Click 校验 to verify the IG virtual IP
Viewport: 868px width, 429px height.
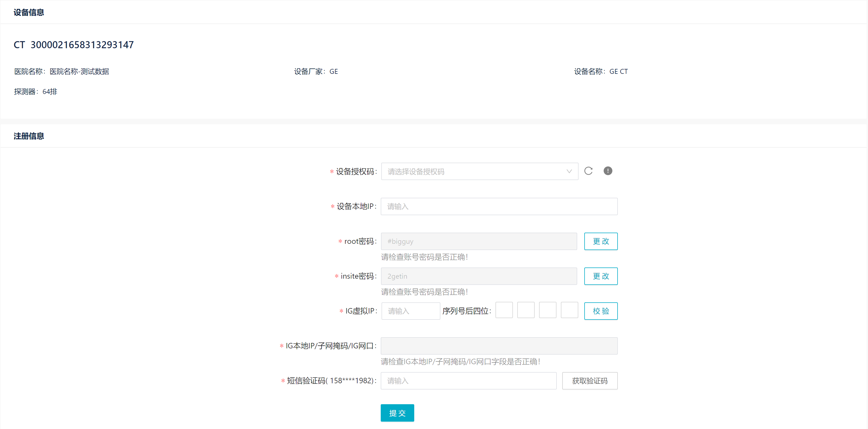pos(601,311)
